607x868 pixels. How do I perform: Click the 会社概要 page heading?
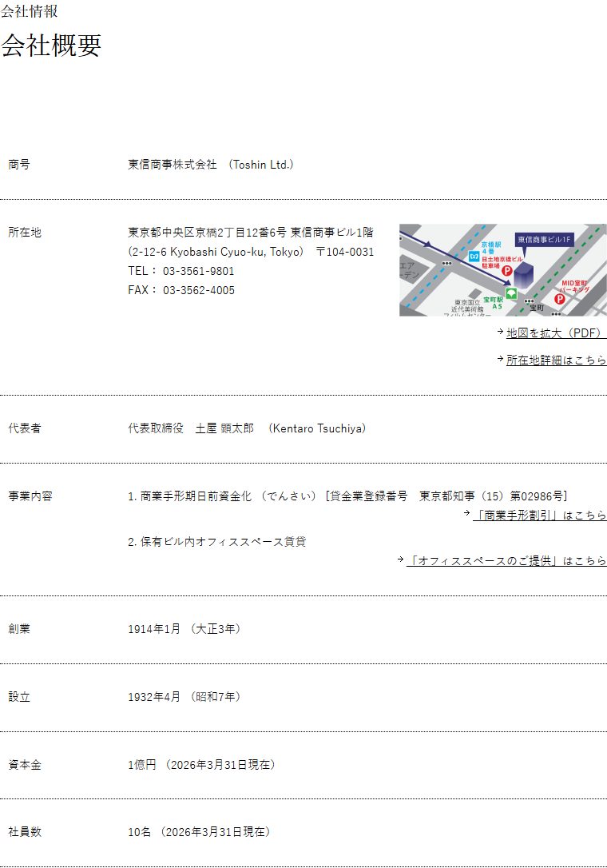(51, 45)
